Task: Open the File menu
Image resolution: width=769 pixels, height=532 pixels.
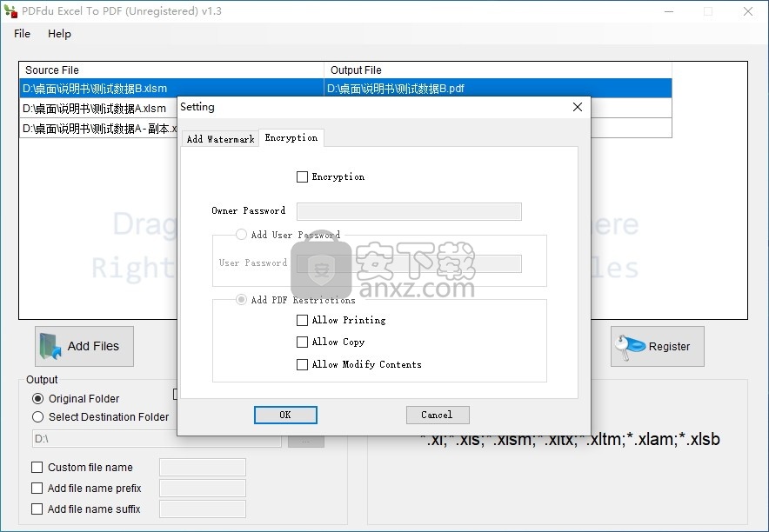Action: (x=22, y=34)
